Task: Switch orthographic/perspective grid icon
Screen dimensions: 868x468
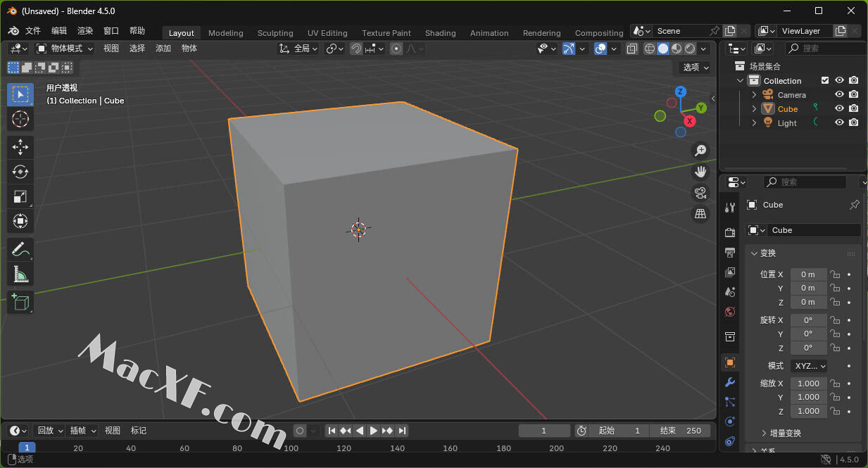Action: point(700,213)
